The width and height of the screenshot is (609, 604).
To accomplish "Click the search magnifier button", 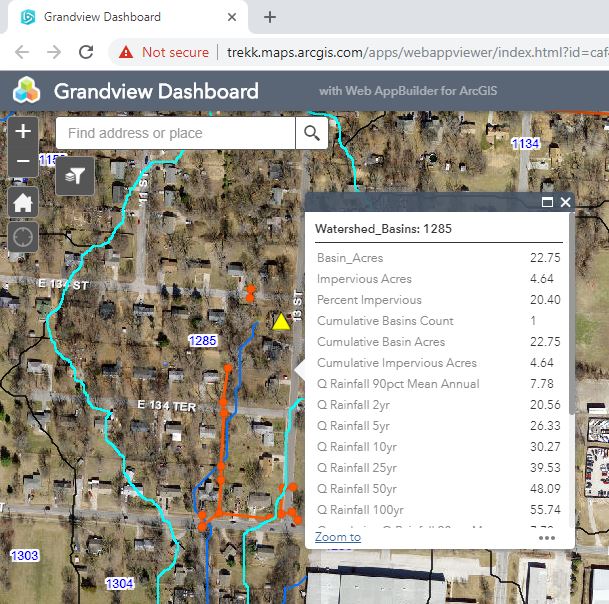I will pos(311,133).
